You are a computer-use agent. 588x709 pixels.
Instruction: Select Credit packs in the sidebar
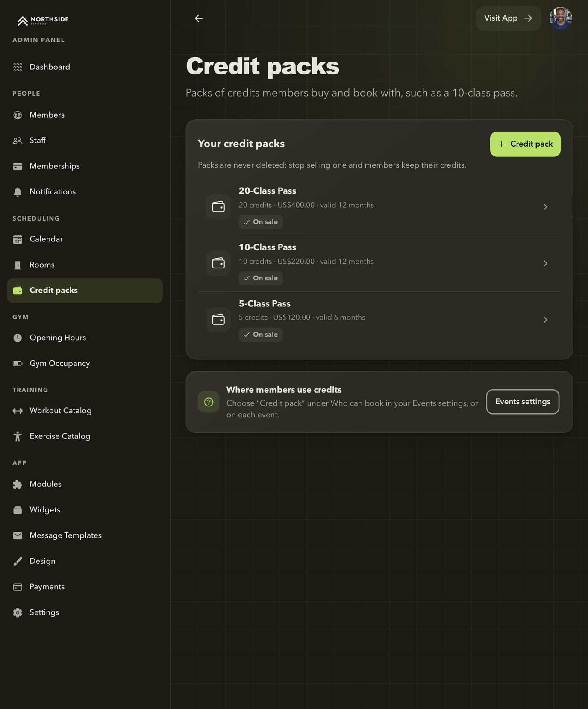click(85, 291)
